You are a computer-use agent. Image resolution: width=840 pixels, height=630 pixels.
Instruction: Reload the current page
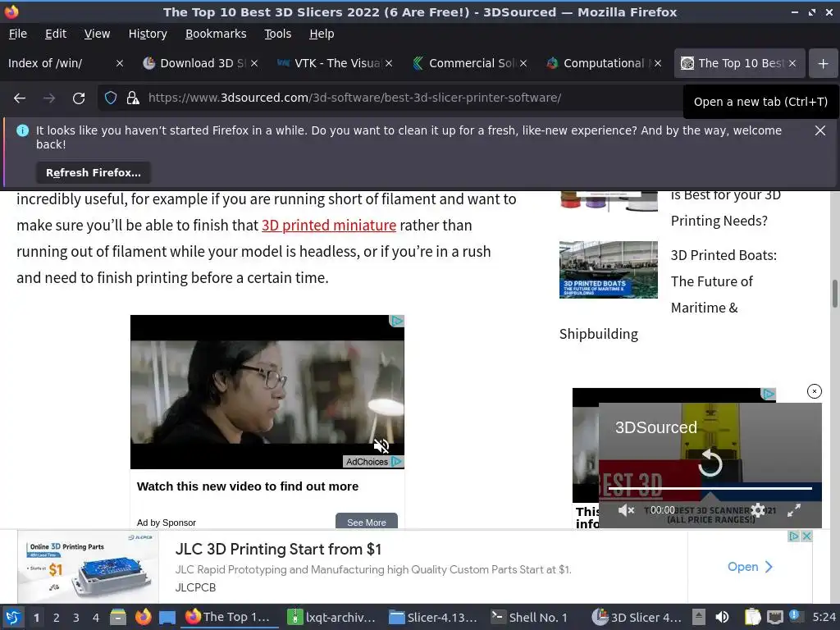coord(79,98)
